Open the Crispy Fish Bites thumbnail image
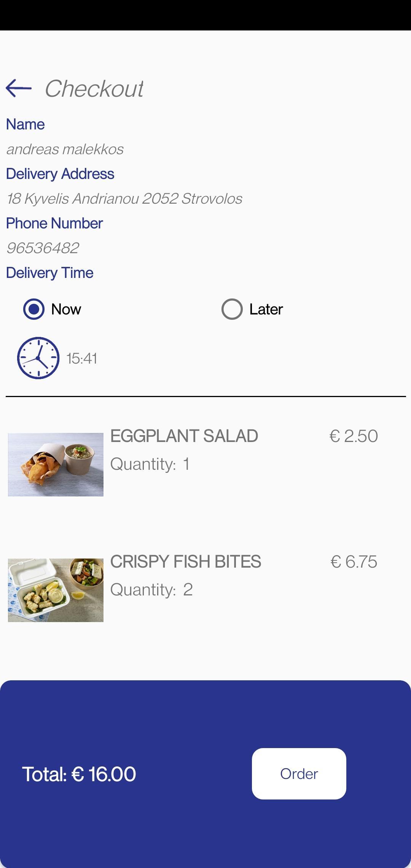 tap(56, 590)
